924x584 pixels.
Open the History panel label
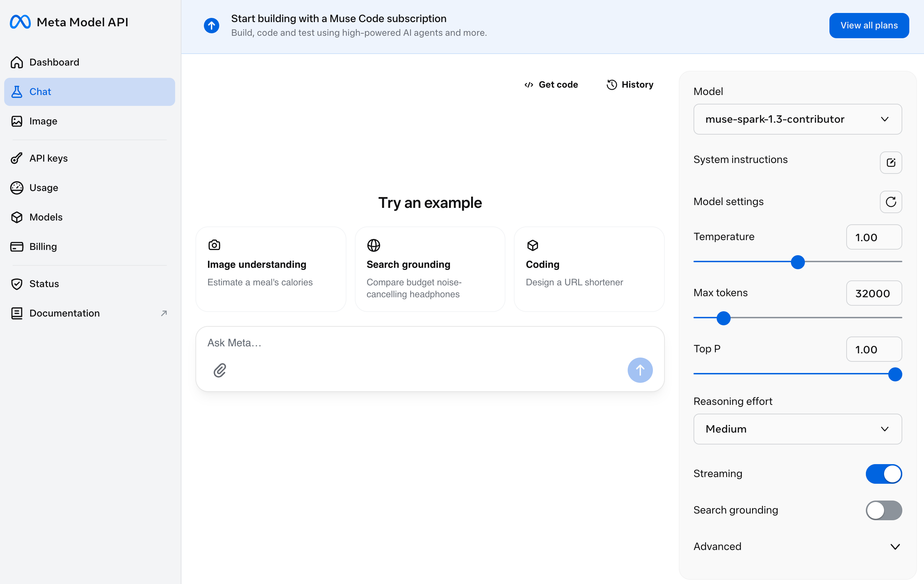click(637, 85)
